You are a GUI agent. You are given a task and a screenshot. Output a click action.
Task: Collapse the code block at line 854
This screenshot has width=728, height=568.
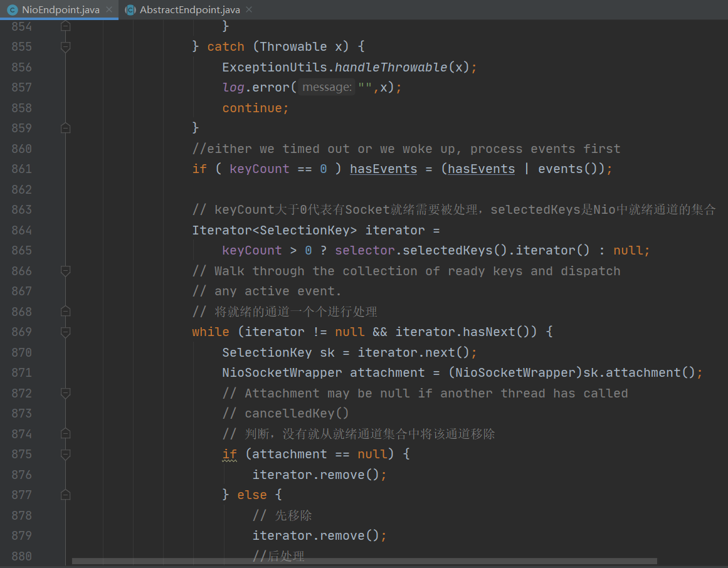(65, 26)
